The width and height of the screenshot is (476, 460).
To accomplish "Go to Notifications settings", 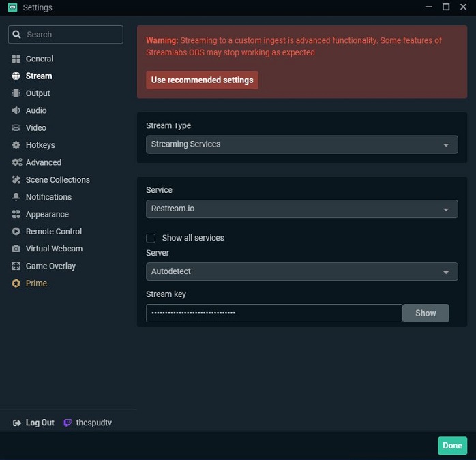I will (x=48, y=197).
